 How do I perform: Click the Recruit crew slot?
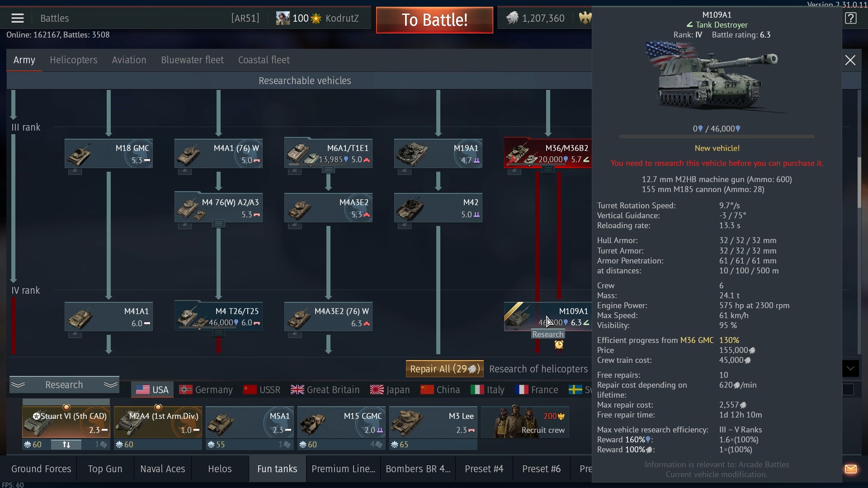pos(525,422)
